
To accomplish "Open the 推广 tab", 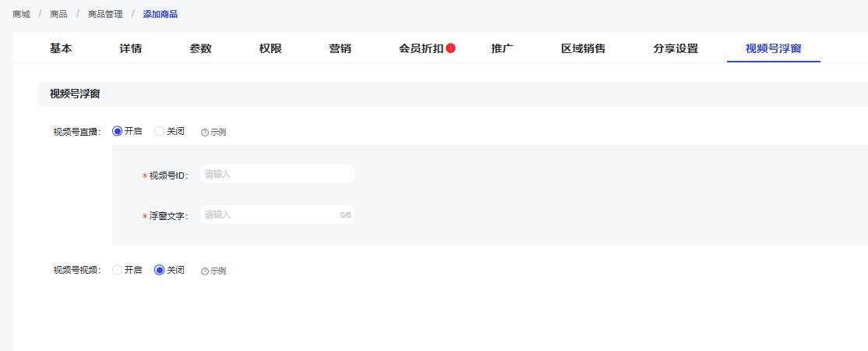I will (503, 48).
